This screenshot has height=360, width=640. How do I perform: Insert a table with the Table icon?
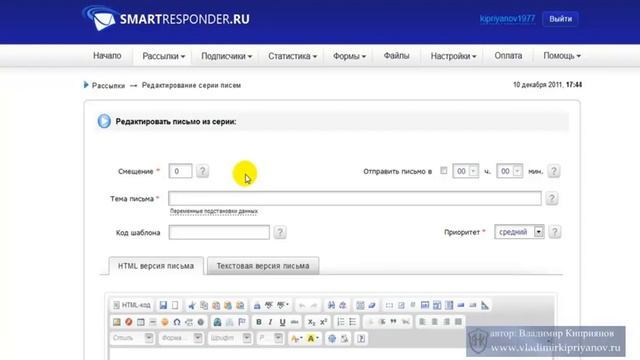point(141,322)
